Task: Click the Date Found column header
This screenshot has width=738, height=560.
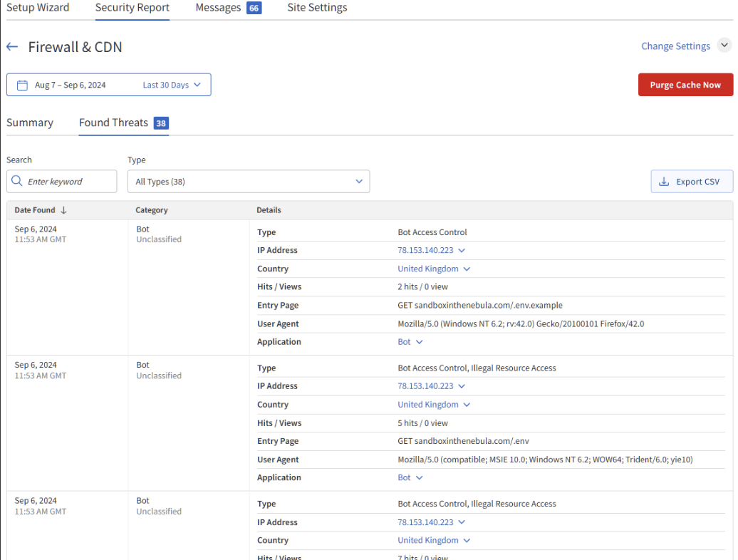Action: click(x=35, y=210)
